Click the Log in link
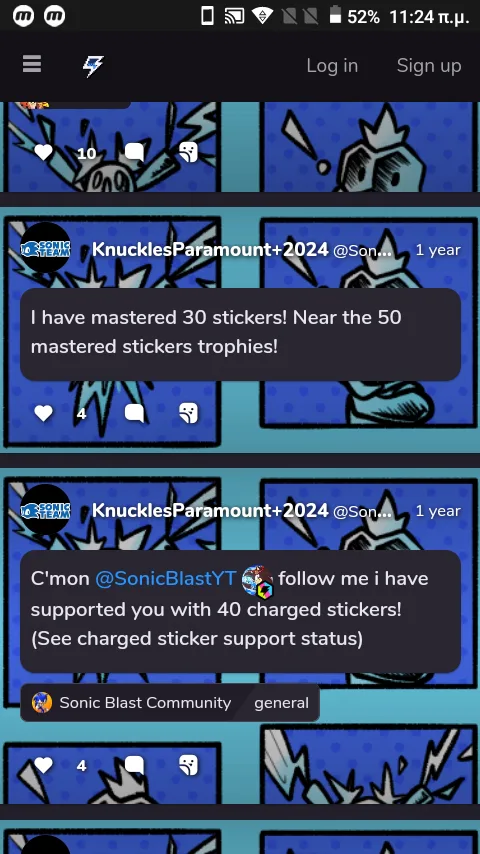This screenshot has height=854, width=480. pos(332,66)
